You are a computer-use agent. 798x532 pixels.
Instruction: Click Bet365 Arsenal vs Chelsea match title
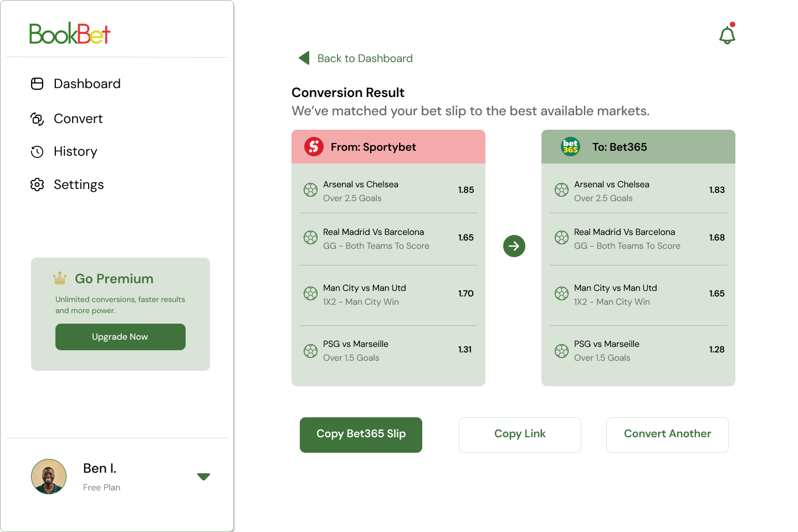612,185
